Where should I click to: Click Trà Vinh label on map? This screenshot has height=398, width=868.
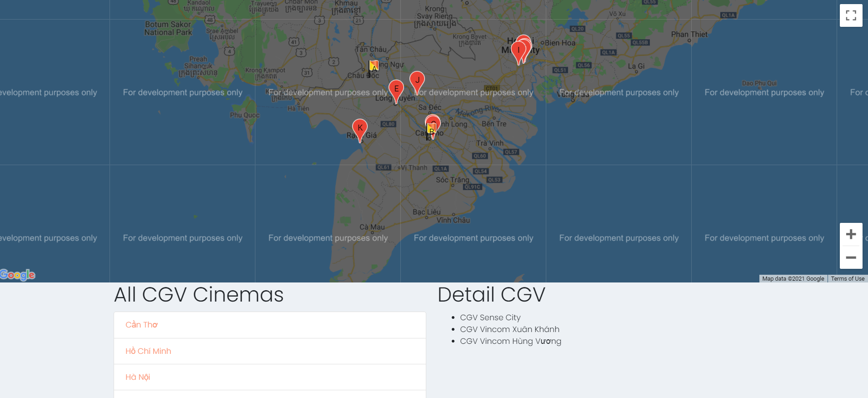489,143
